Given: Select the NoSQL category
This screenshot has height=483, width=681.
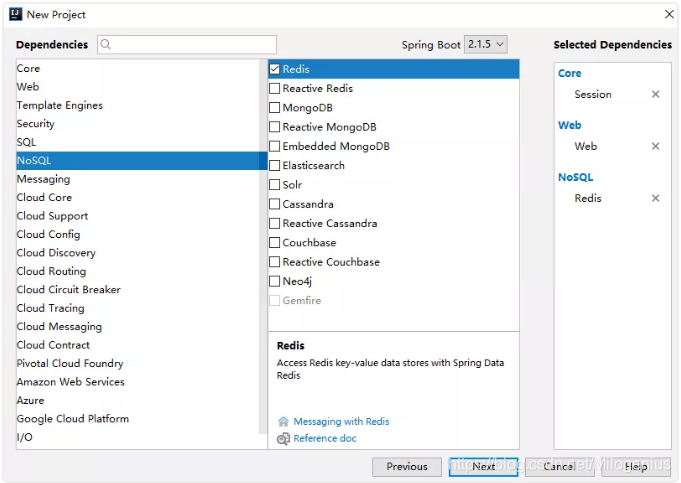Looking at the screenshot, I should point(142,161).
